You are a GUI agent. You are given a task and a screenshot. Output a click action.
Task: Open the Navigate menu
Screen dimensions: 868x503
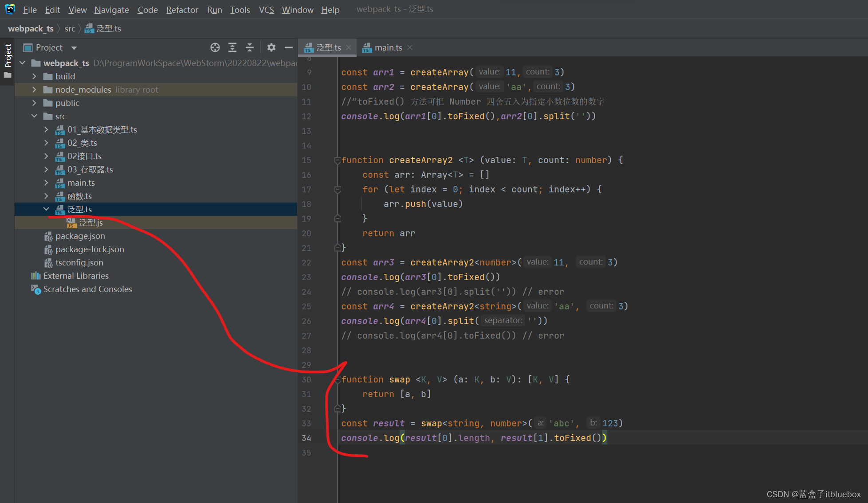tap(112, 9)
